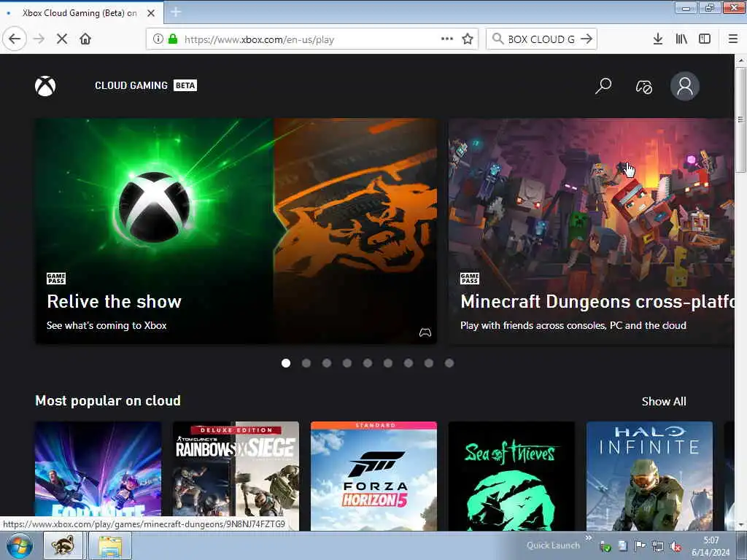Click the page vertical scrollbar thumb
Screen dimensions: 747x560
740,120
